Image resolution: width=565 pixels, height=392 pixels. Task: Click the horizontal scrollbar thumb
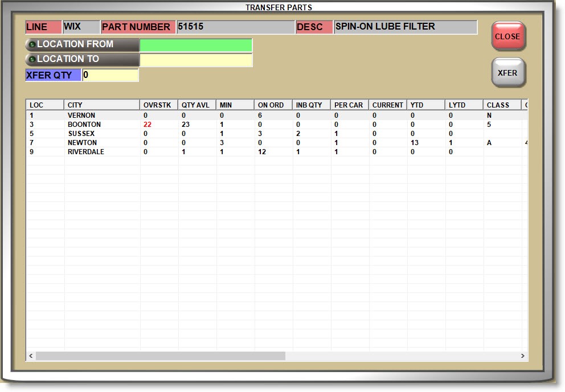point(159,356)
